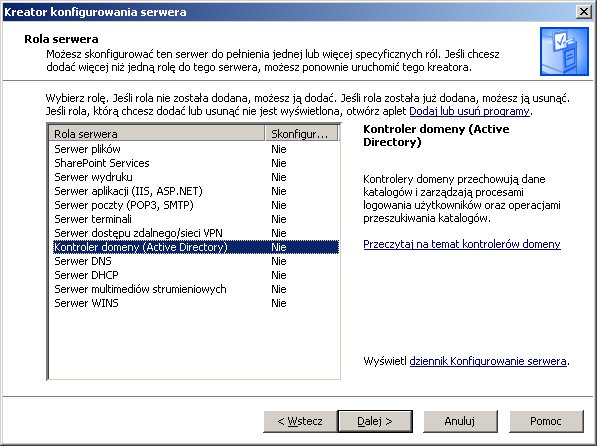Open the dziennik Konfigurowanie serwera link
The height and width of the screenshot is (446, 597).
(x=488, y=361)
